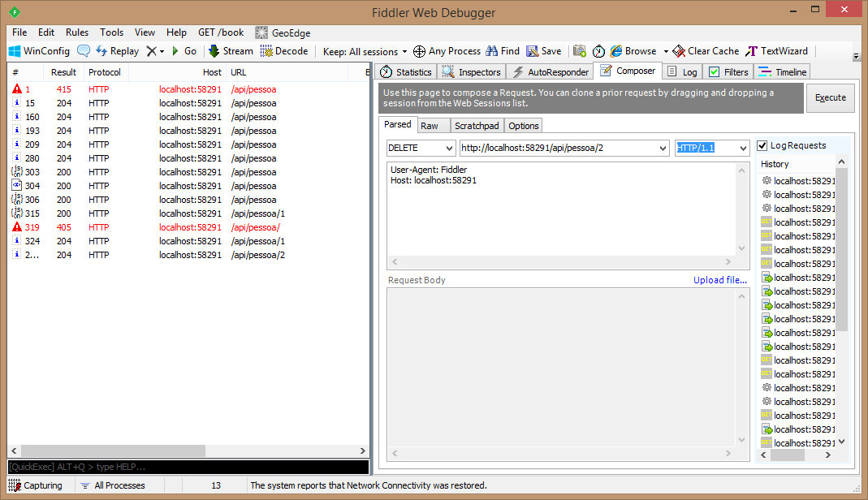The height and width of the screenshot is (500, 868).
Task: Open the Tools menu
Action: [111, 32]
